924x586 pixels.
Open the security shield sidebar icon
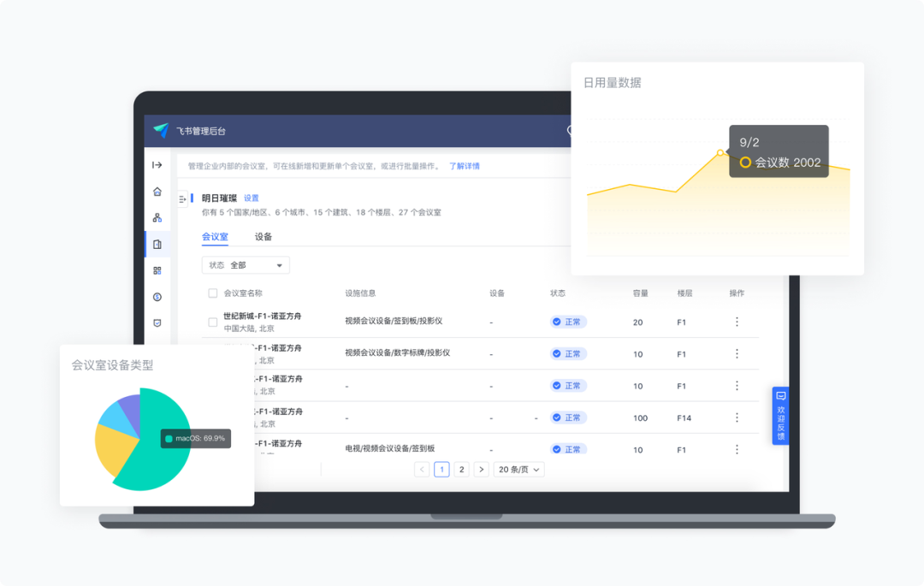(157, 323)
